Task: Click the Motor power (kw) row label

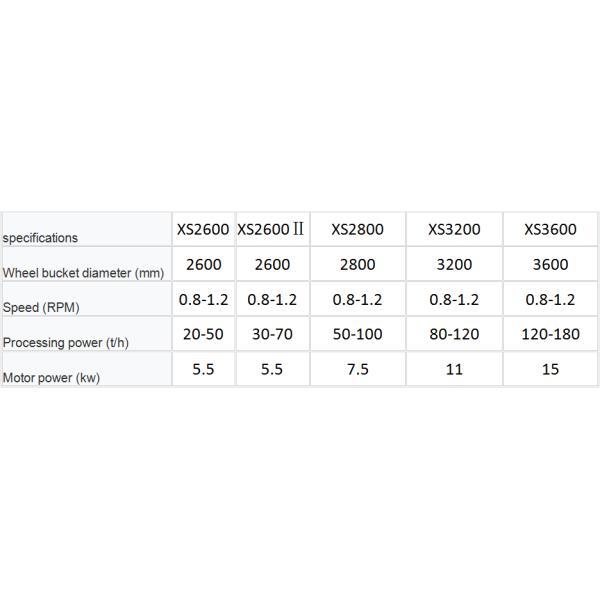Action: pos(51,378)
